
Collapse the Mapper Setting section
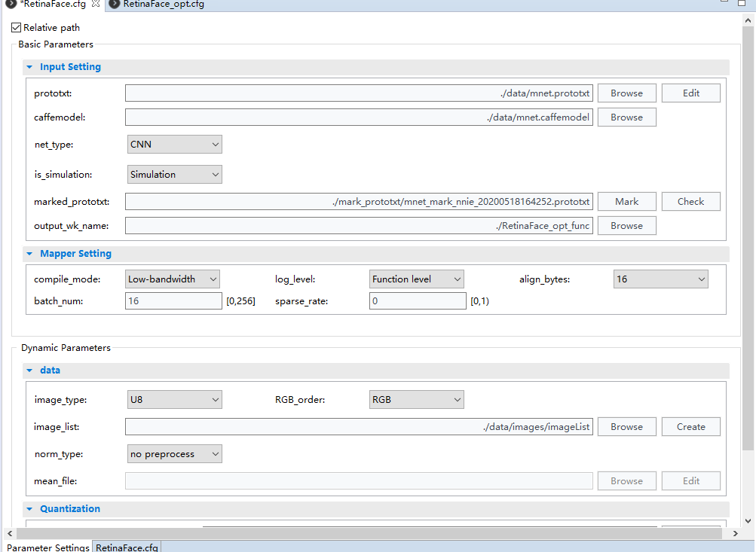coord(29,254)
